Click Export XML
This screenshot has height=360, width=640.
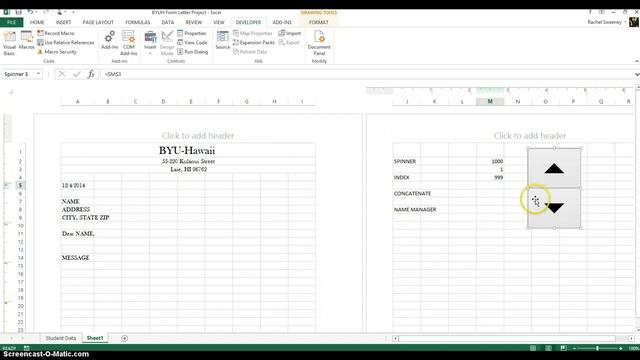[x=289, y=42]
